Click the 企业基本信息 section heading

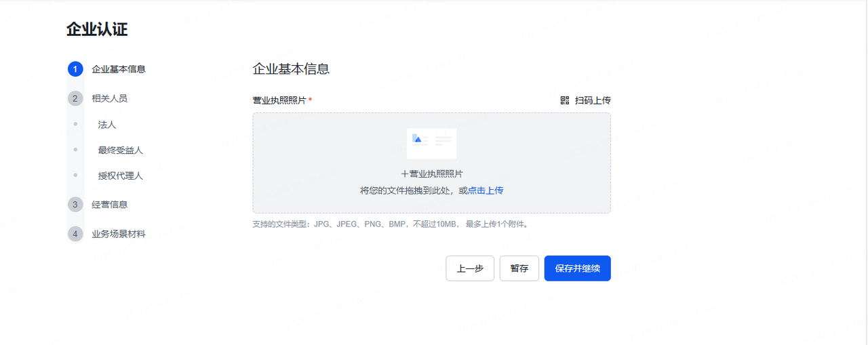291,68
